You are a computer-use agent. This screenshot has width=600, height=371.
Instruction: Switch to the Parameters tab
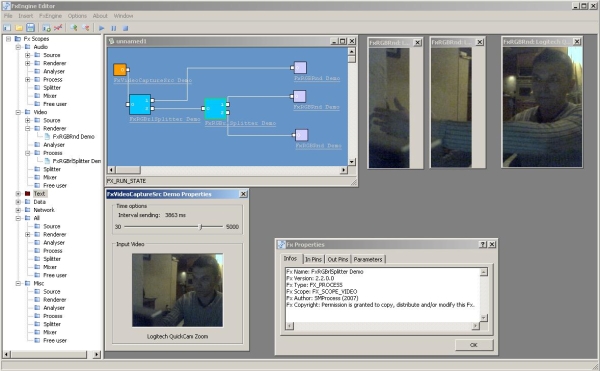click(368, 259)
